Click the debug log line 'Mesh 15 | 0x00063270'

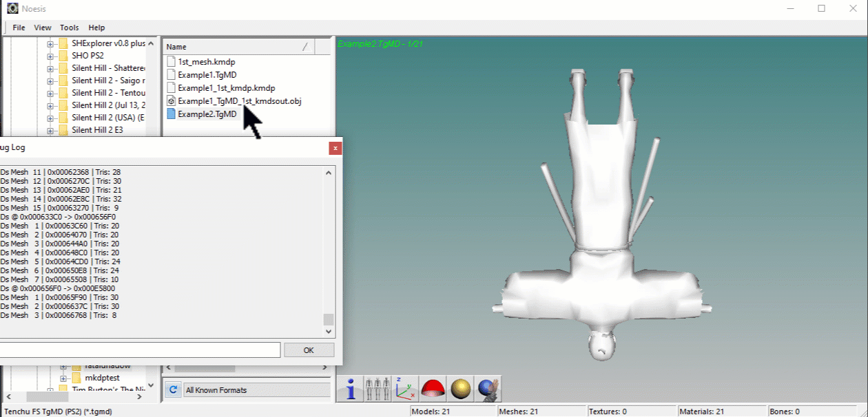[60, 208]
